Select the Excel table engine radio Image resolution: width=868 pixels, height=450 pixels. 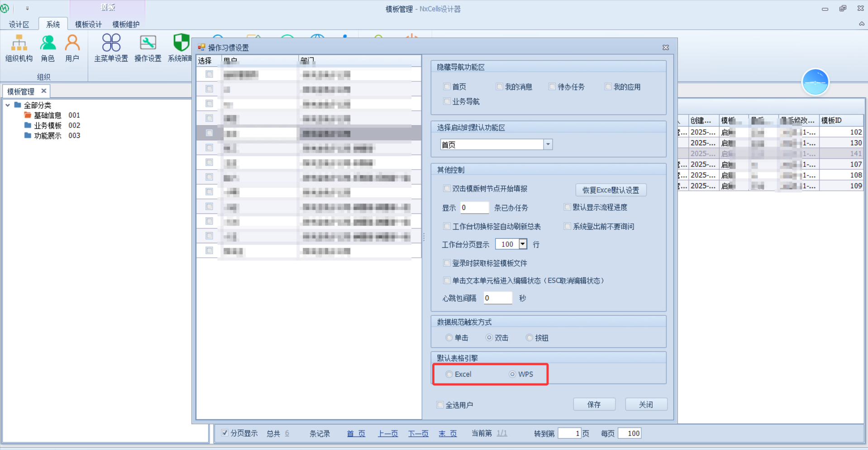[x=449, y=374]
